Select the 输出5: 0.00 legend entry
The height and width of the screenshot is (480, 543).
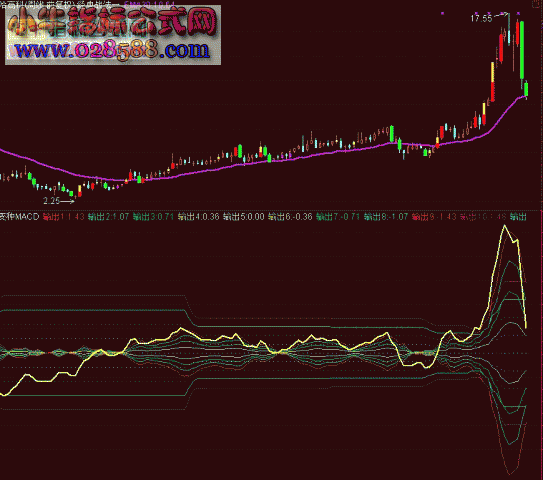[x=243, y=217]
